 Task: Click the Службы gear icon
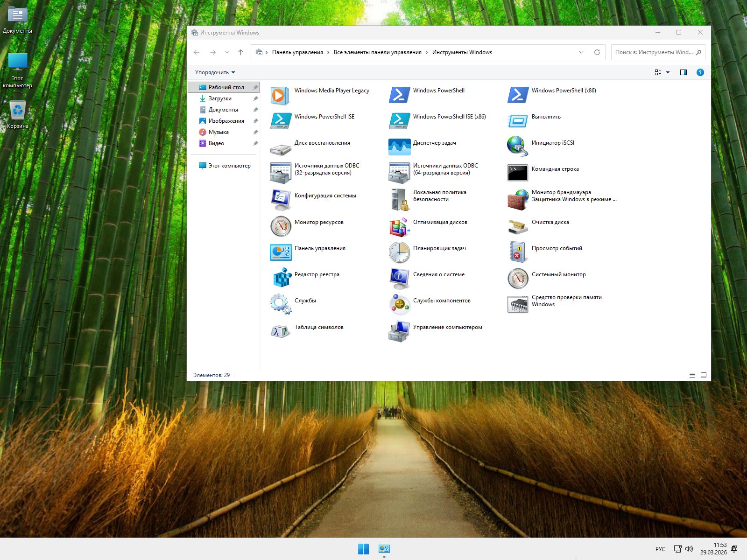pos(281,304)
